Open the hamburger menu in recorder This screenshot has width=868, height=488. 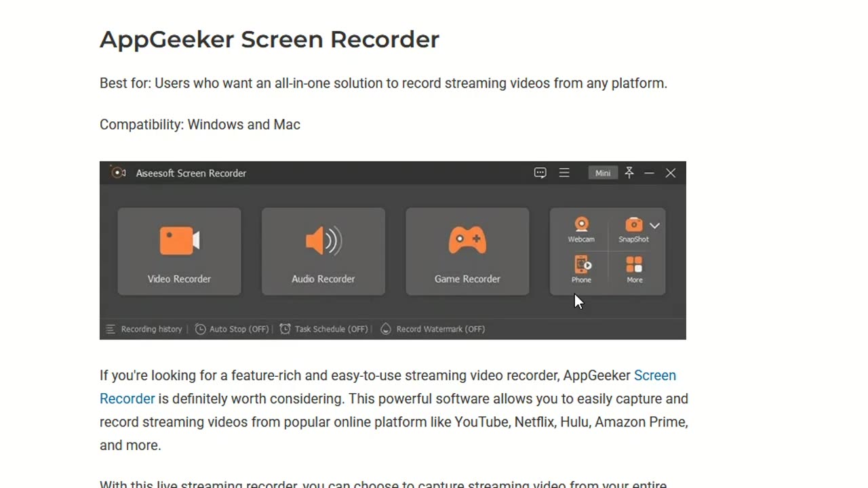[564, 173]
